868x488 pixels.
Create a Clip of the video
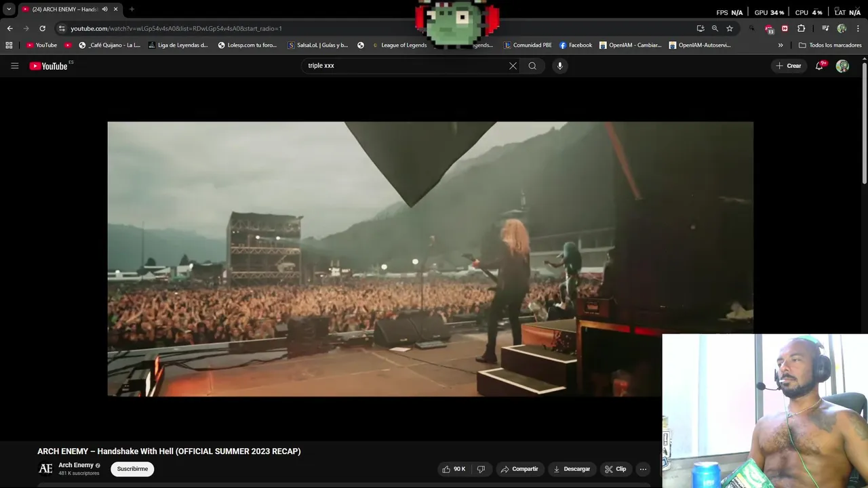point(616,469)
